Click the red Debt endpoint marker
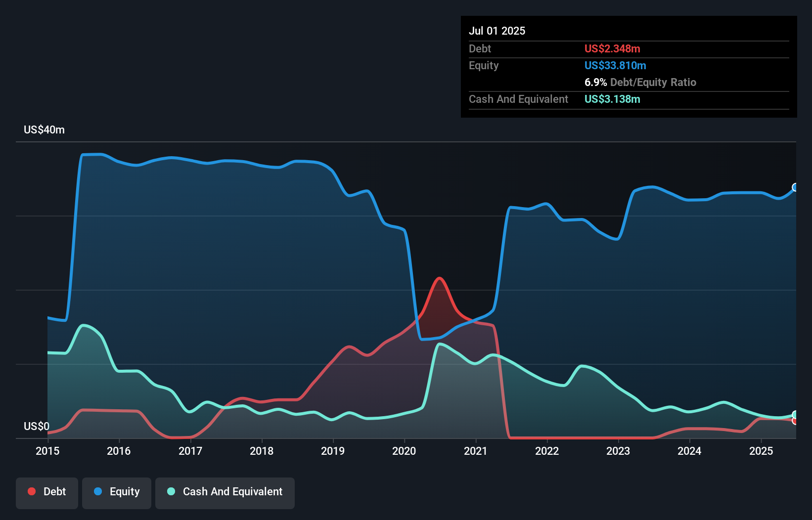This screenshot has width=812, height=520. click(795, 421)
